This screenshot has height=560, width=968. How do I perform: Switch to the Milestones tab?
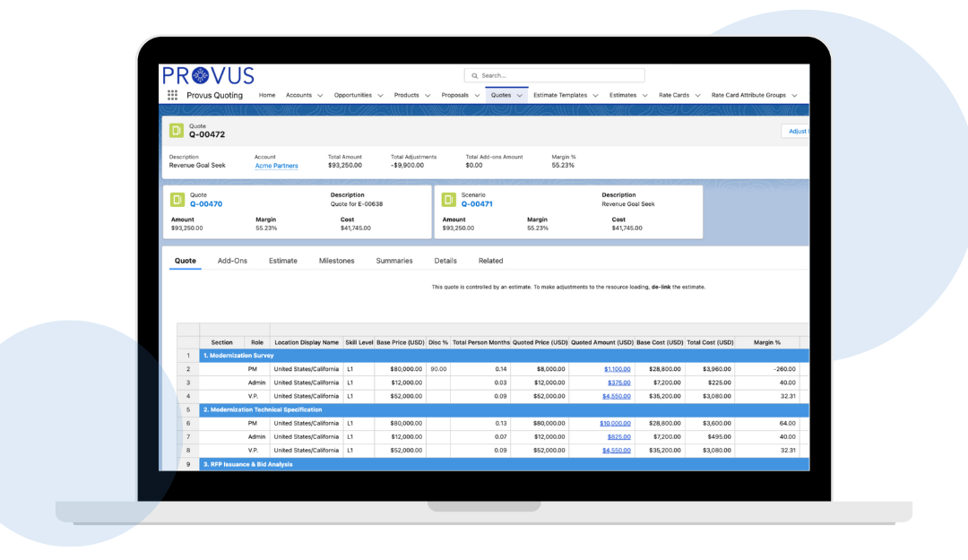pyautogui.click(x=336, y=261)
